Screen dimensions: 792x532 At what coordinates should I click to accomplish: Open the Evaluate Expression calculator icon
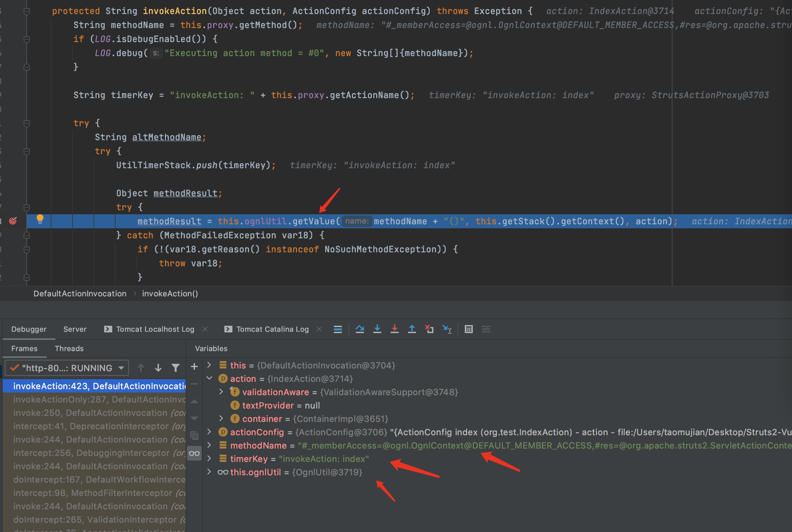click(x=468, y=329)
